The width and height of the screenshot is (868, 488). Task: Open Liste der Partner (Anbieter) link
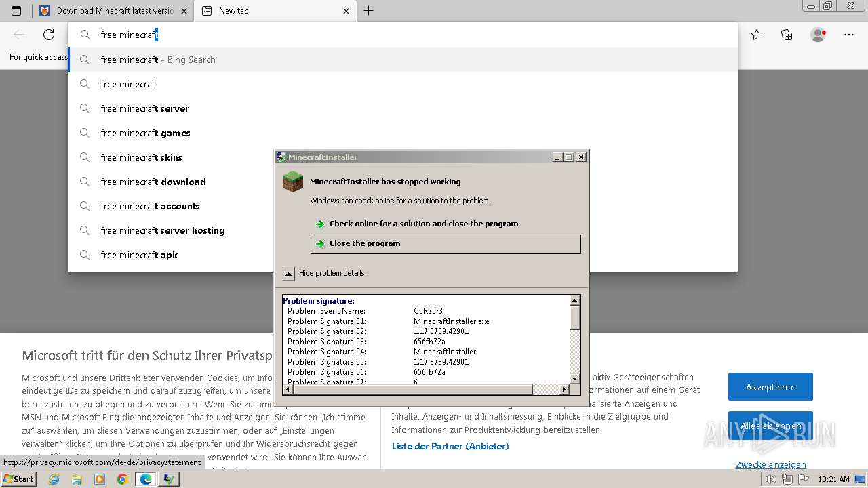[450, 446]
